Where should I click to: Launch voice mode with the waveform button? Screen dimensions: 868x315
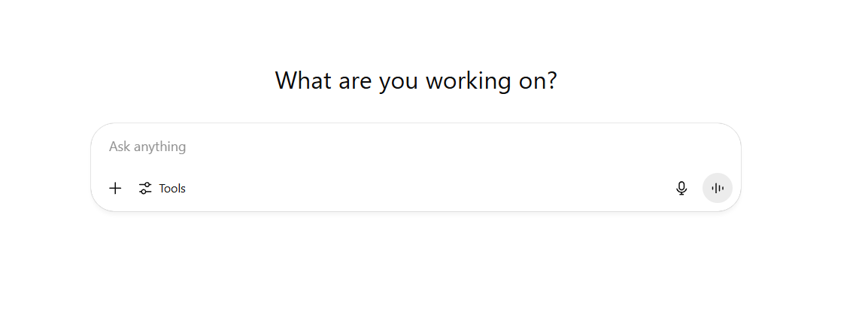point(718,188)
